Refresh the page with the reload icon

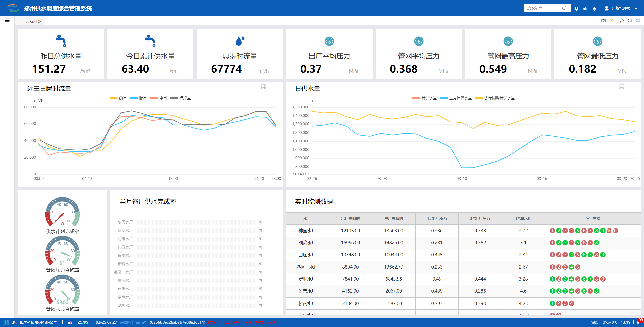(630, 21)
